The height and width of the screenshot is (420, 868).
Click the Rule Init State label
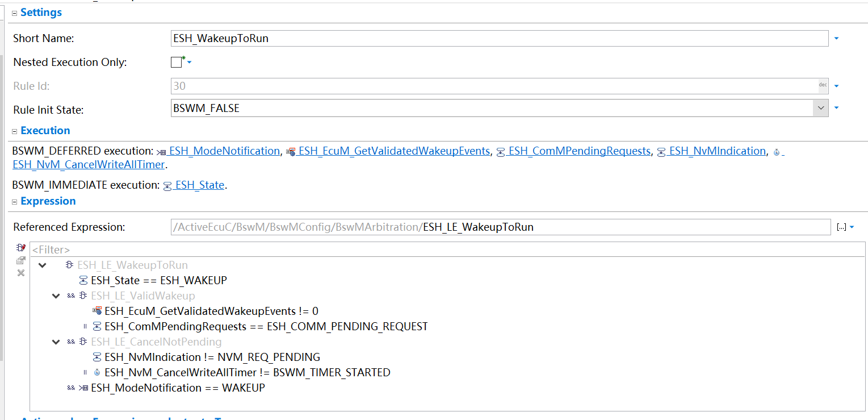coord(48,110)
